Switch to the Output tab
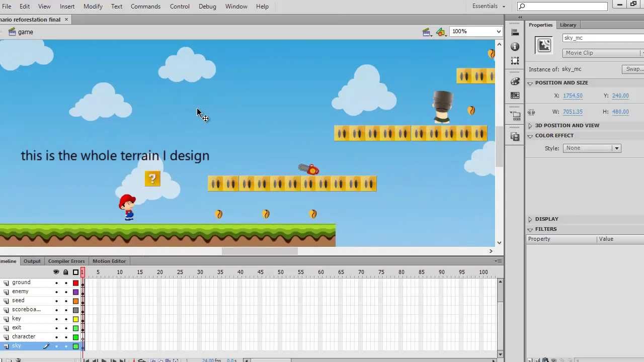644x362 pixels. click(x=32, y=261)
